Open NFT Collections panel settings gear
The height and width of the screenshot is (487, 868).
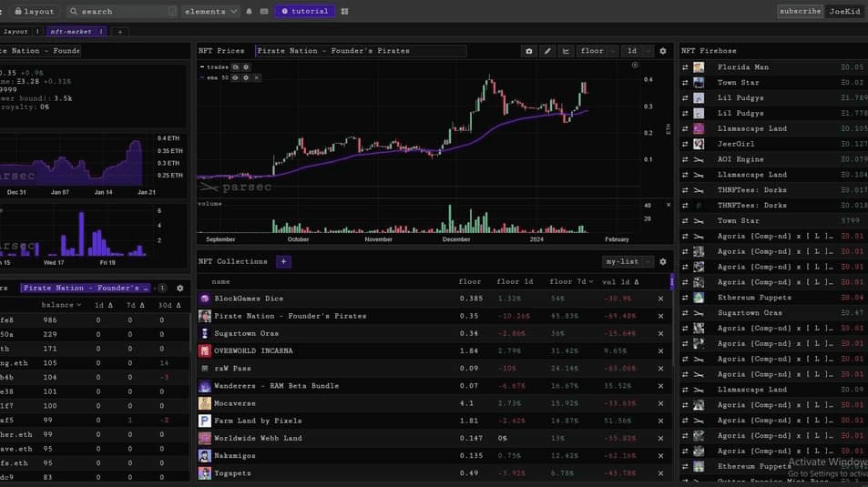pyautogui.click(x=663, y=262)
